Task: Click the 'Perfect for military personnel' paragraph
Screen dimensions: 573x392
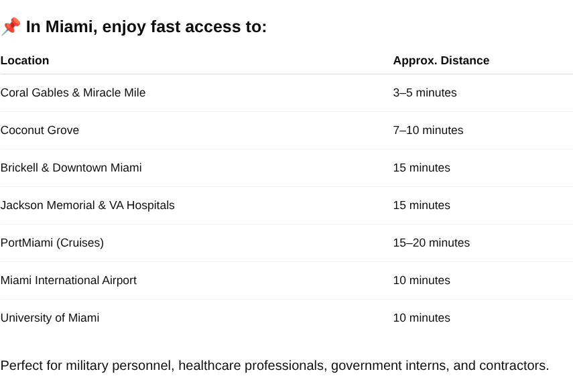Action: (x=275, y=366)
